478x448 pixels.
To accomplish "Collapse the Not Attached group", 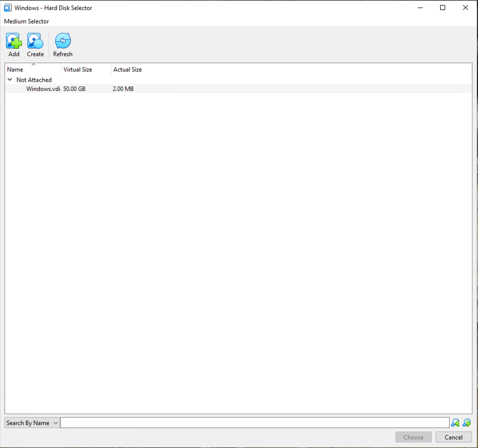I will (10, 79).
